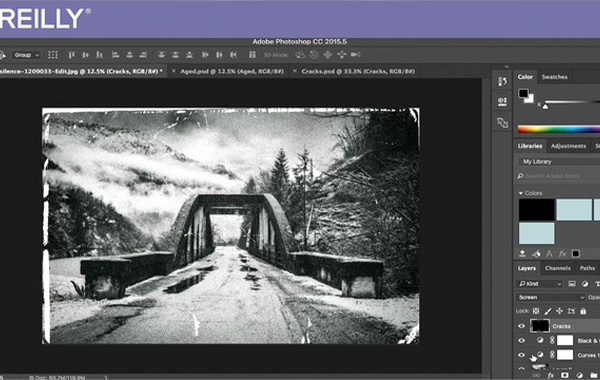
Task: Hide the Curves 1 adjustment layer
Action: point(521,355)
